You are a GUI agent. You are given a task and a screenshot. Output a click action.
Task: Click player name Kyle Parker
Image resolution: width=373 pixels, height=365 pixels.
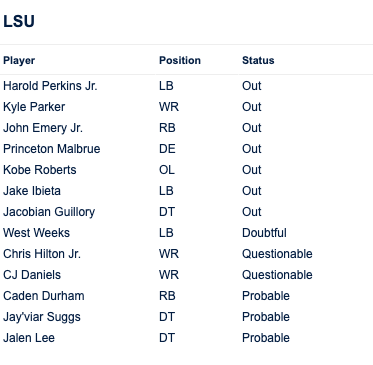(x=34, y=107)
